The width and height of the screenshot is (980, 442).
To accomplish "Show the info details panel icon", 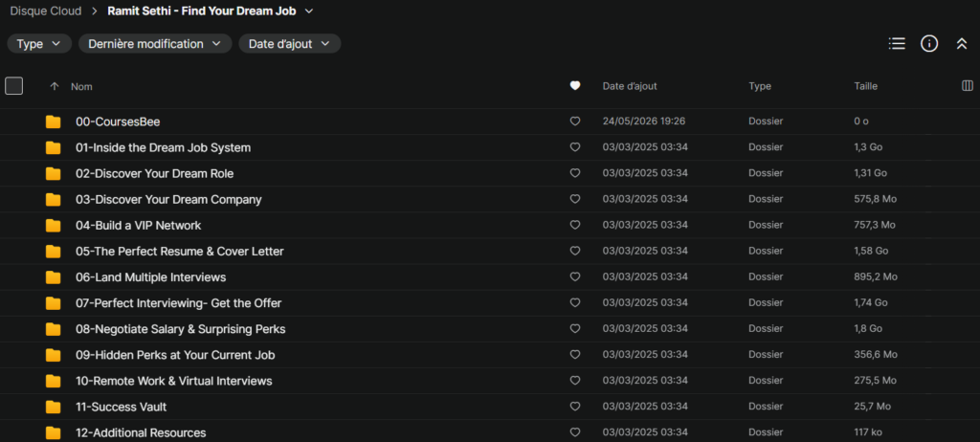I will [x=929, y=44].
